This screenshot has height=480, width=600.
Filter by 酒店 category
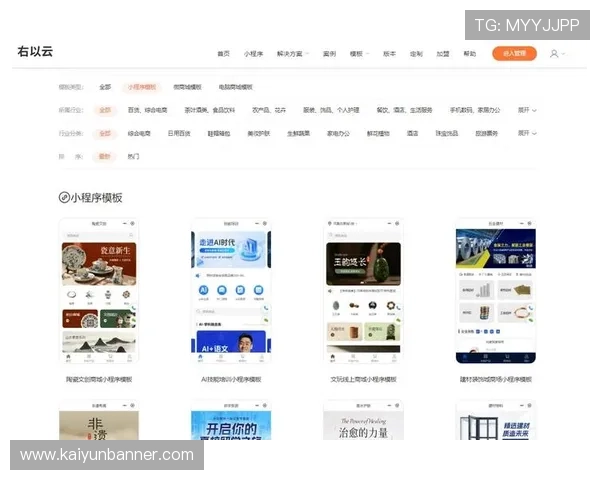tap(412, 133)
